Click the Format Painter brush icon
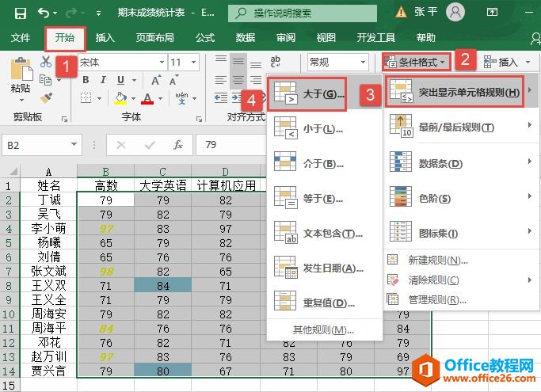 [x=46, y=98]
